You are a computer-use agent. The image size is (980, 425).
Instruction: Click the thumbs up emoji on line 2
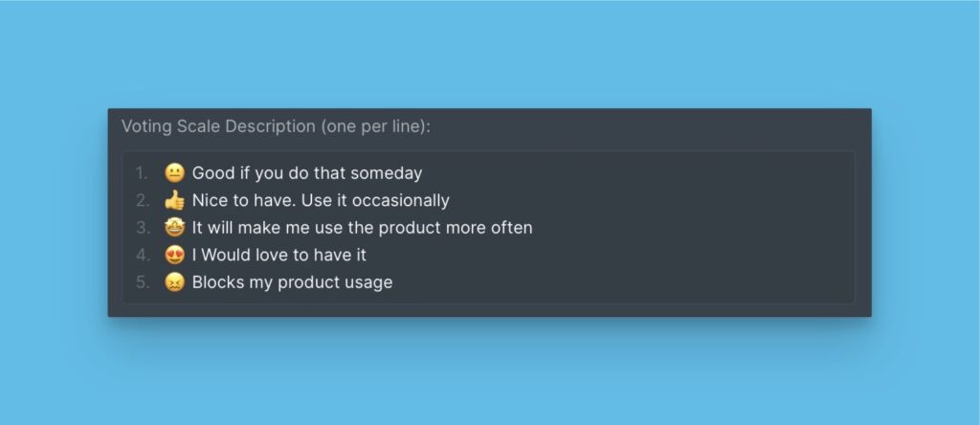(174, 200)
